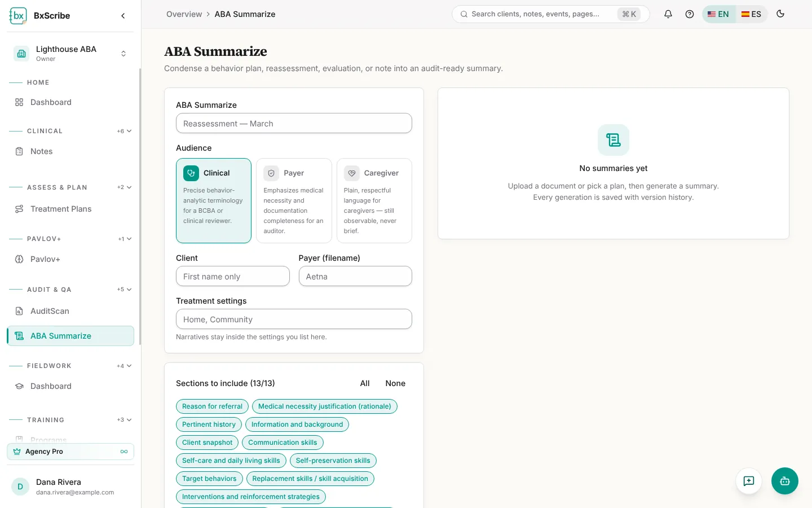Viewport: 812px width, 508px height.
Task: Collapse sidebar with the left chevron
Action: pyautogui.click(x=123, y=16)
